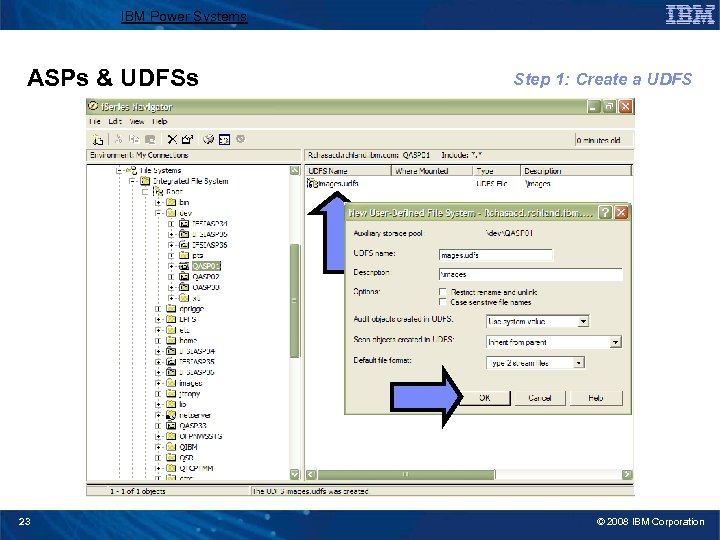Image resolution: width=720 pixels, height=540 pixels.
Task: Expand the QASP01 node
Action: [x=171, y=266]
